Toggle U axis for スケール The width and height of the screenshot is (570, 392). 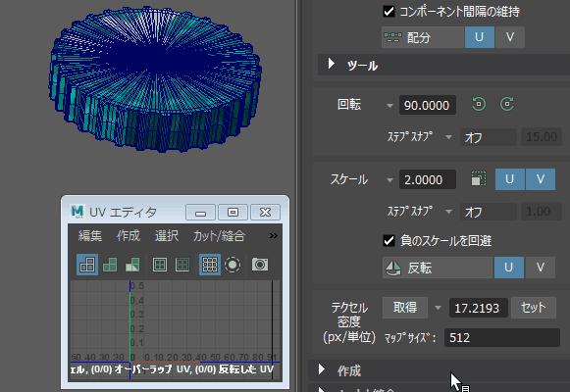(x=509, y=179)
